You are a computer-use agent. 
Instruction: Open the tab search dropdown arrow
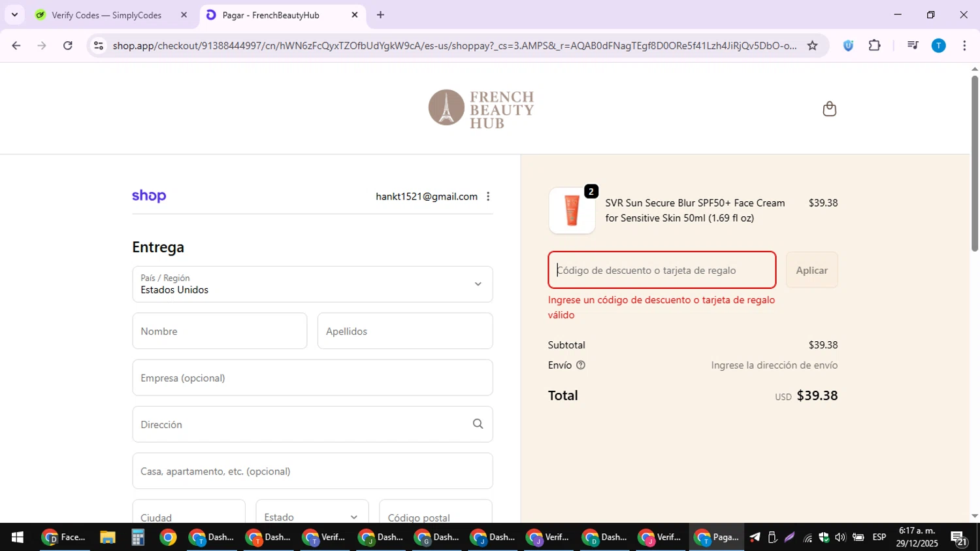pyautogui.click(x=14, y=15)
